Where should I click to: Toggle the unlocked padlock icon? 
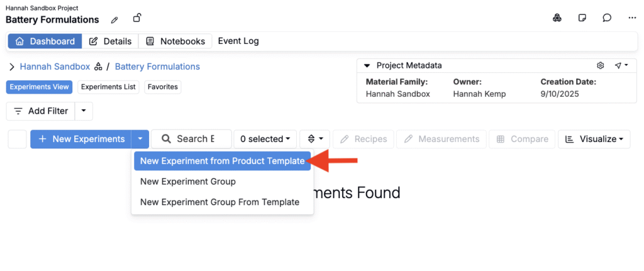137,18
